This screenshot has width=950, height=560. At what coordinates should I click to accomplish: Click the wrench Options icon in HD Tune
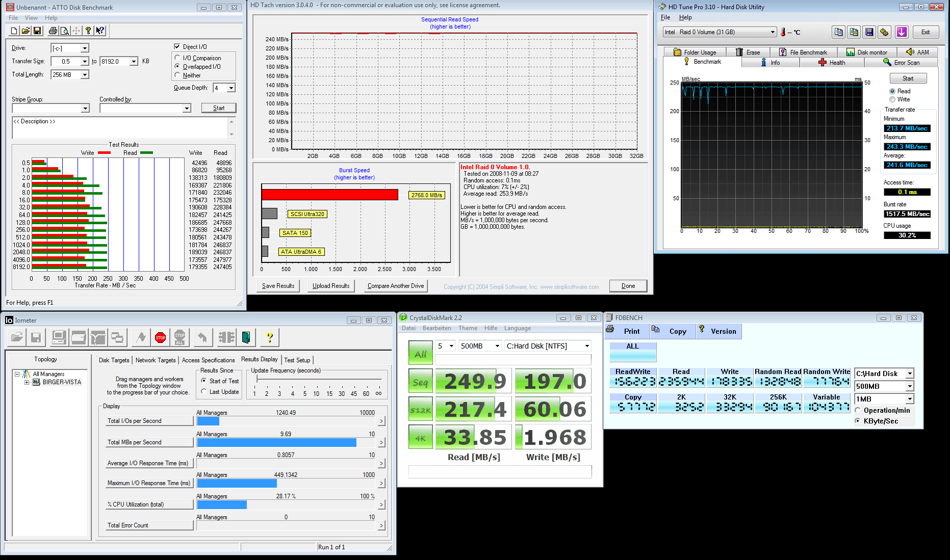(x=885, y=32)
